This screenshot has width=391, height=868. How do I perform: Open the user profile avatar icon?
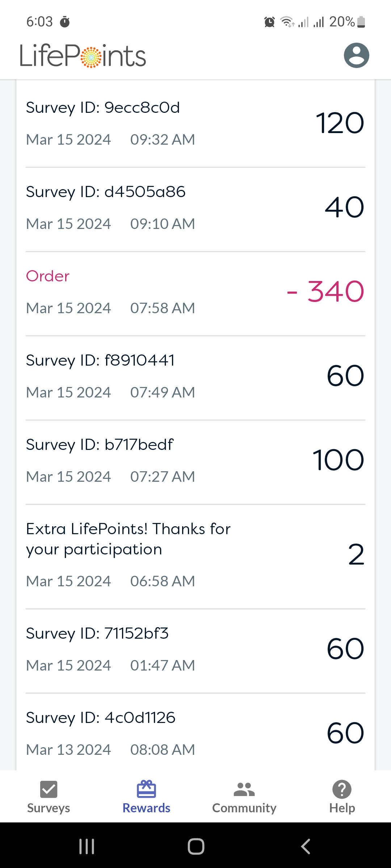[x=356, y=55]
